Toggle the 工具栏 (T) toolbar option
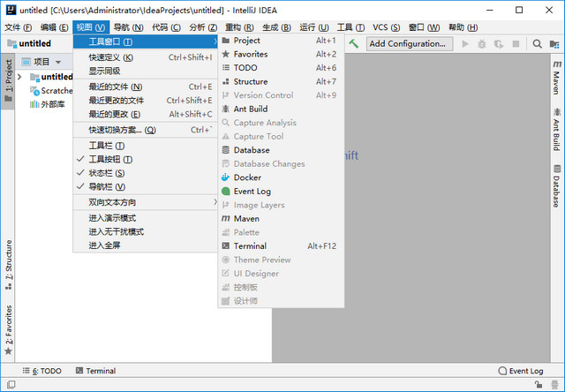 point(145,146)
